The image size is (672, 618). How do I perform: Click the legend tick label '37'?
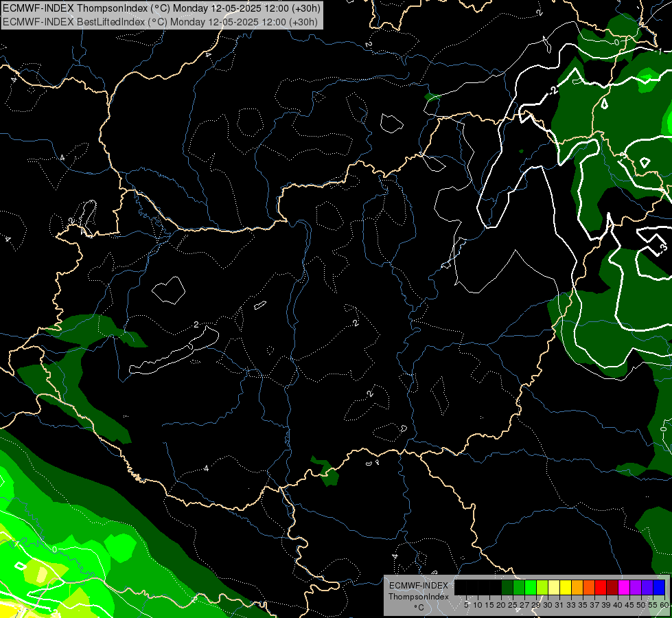coord(594,605)
